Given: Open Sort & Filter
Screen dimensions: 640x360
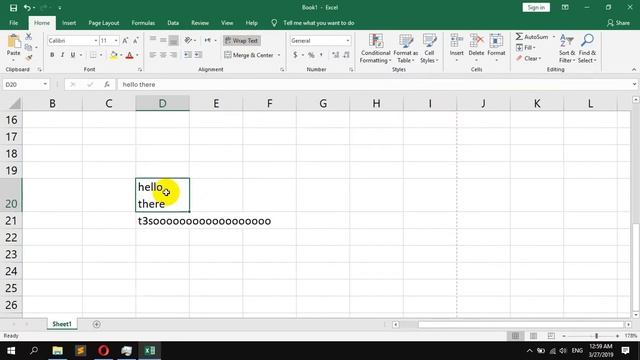Looking at the screenshot, I should coord(567,48).
